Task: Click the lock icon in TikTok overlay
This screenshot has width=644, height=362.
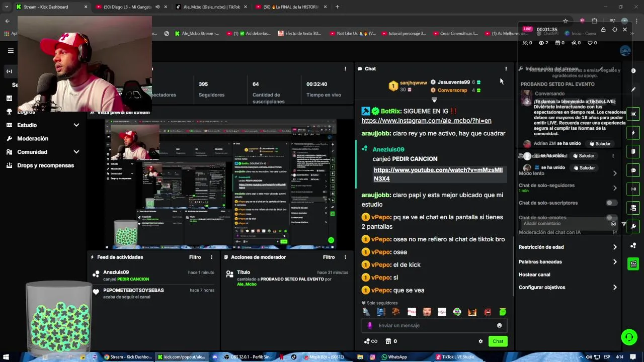Action: (603, 30)
